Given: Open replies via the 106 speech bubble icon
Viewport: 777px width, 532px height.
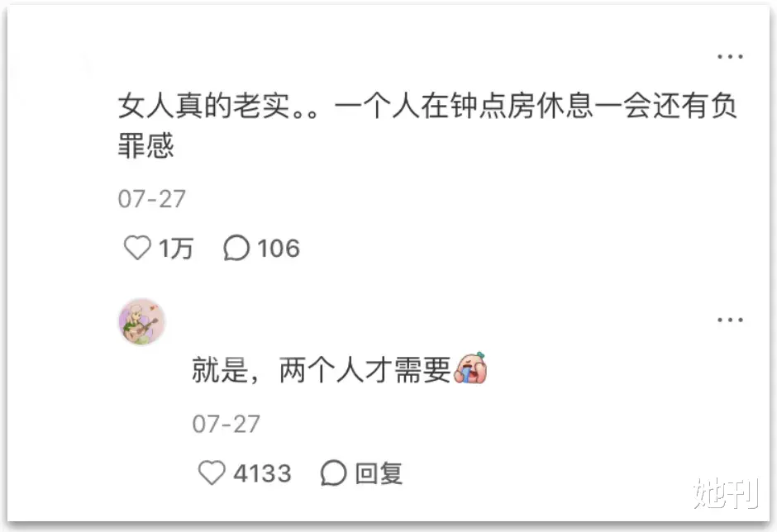Looking at the screenshot, I should point(236,247).
